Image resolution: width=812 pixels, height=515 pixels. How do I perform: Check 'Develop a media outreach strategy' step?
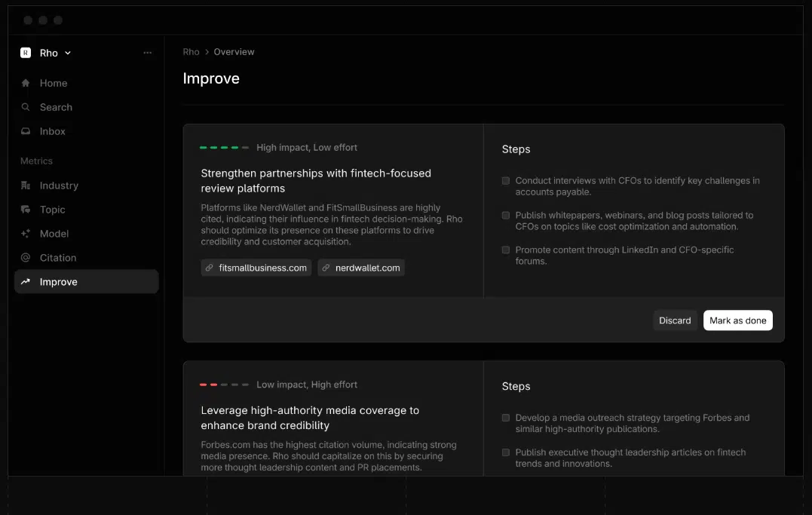click(506, 418)
